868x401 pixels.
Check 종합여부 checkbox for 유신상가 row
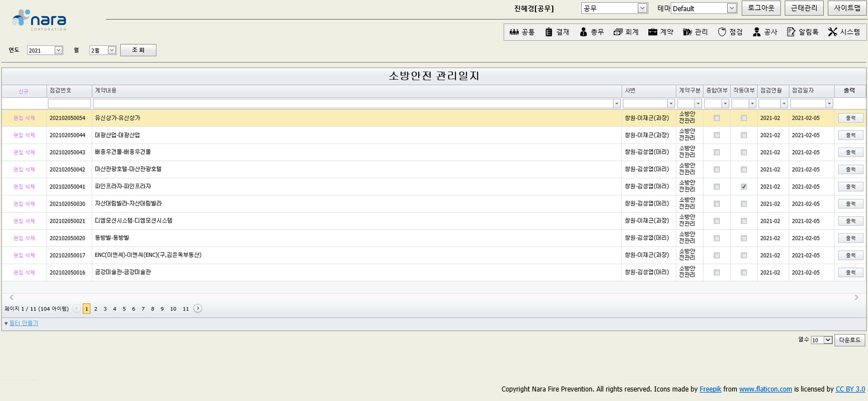tap(717, 118)
